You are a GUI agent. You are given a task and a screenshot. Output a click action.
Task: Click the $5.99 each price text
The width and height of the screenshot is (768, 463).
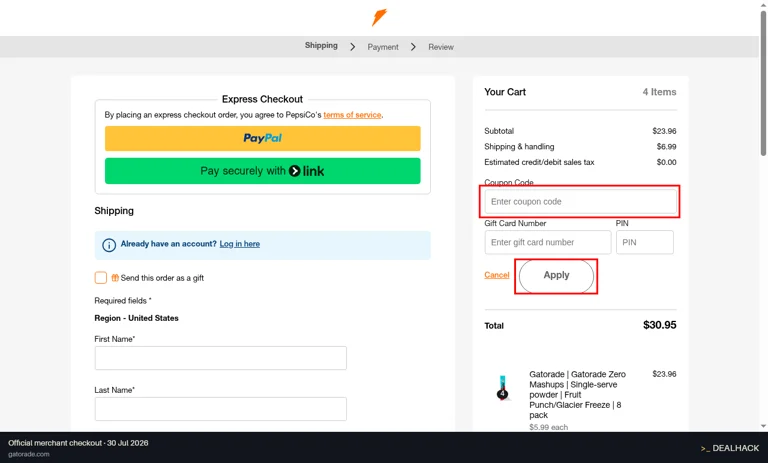pyautogui.click(x=549, y=427)
